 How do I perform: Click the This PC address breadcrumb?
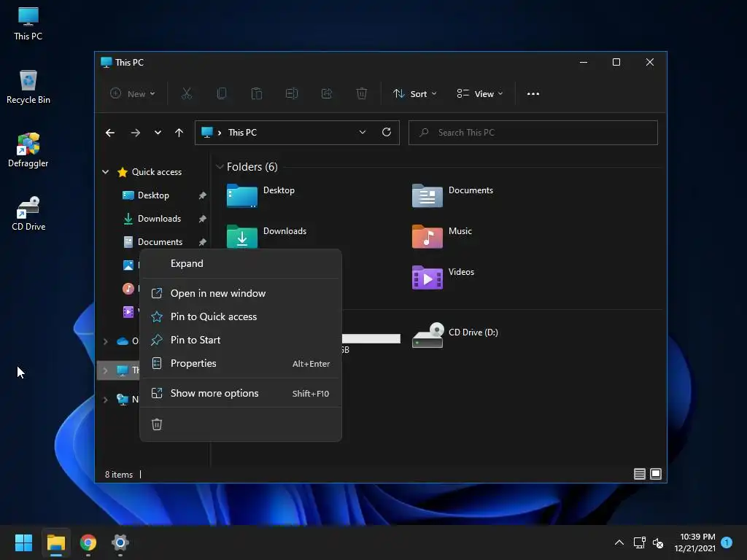click(x=242, y=133)
